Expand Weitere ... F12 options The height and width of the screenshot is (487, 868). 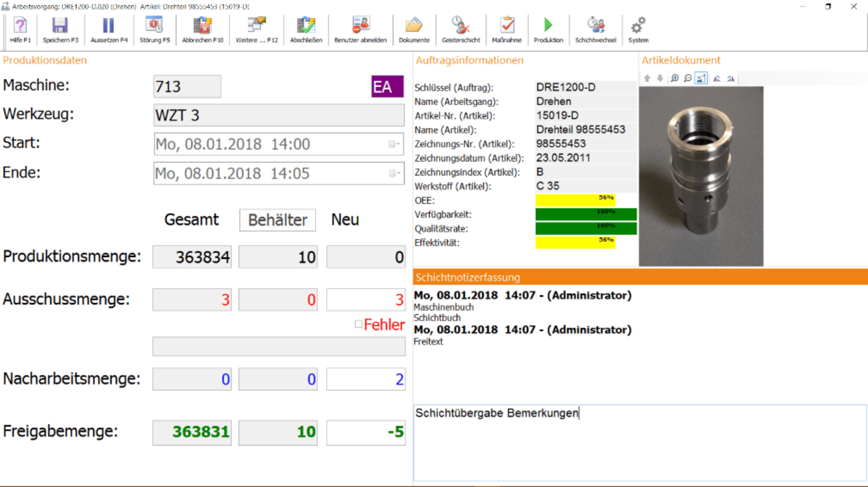click(x=256, y=30)
